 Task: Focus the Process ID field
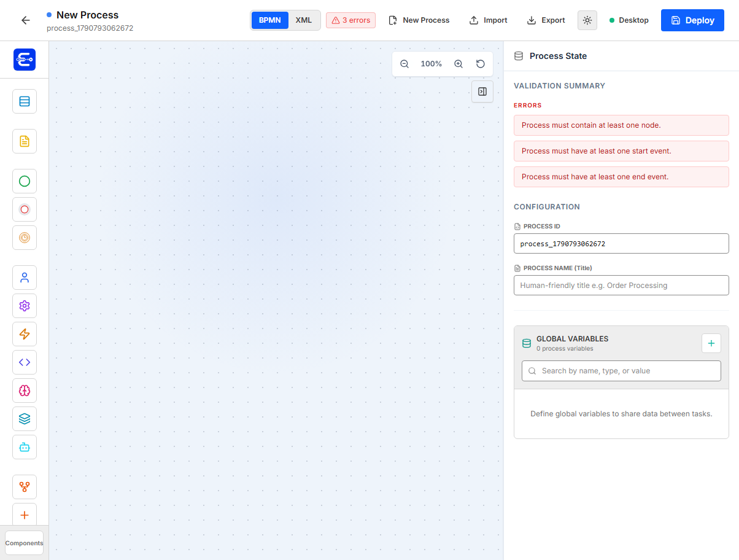[x=621, y=244]
